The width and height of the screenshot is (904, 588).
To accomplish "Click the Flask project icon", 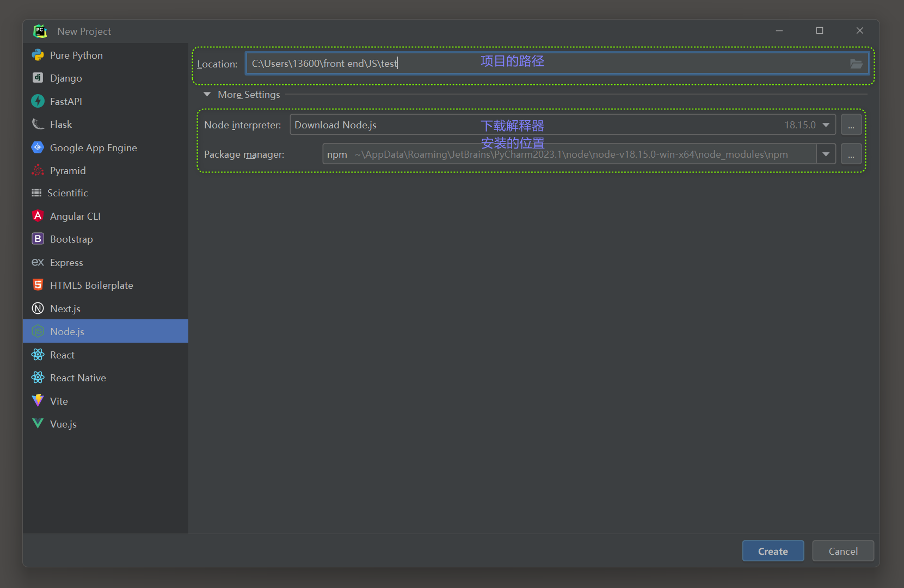I will coord(38,124).
